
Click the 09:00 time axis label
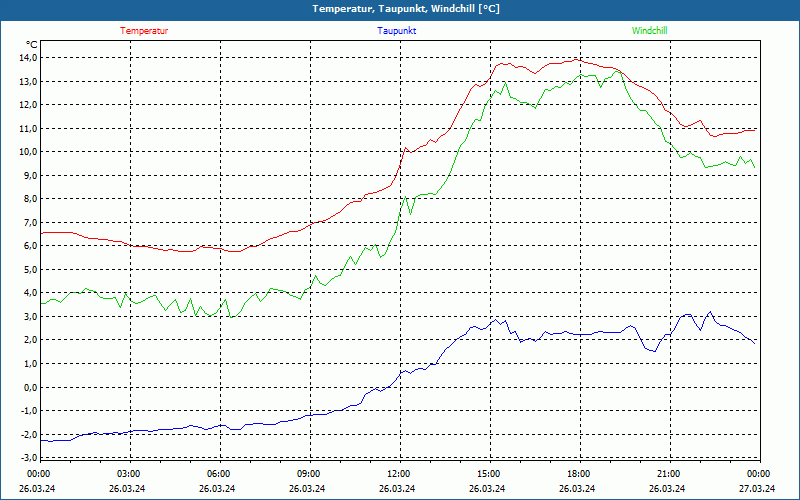pyautogui.click(x=308, y=474)
